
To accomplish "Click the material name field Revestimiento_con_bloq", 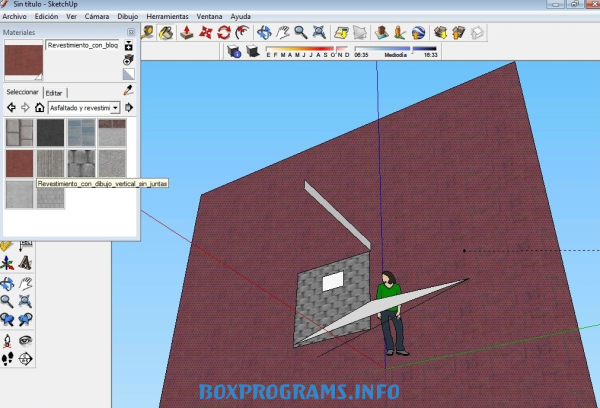I will (82, 45).
